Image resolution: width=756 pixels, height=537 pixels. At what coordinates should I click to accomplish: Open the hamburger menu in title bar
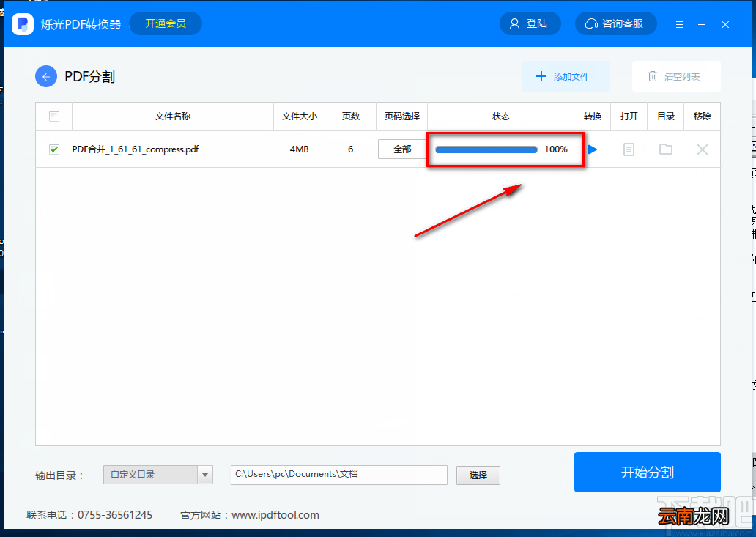(x=680, y=24)
